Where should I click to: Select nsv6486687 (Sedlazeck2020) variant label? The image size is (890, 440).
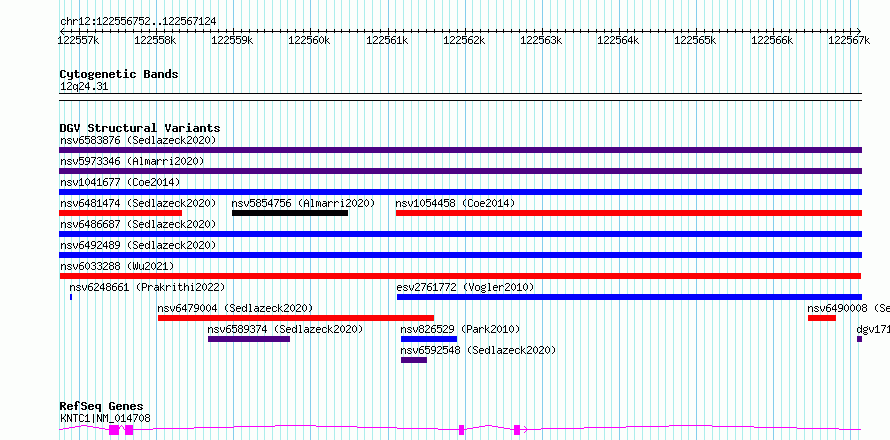pyautogui.click(x=138, y=224)
